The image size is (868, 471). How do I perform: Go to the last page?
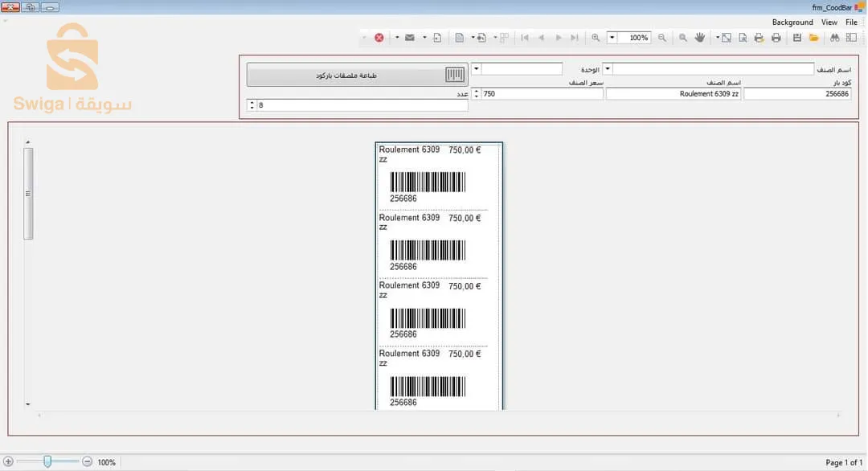pos(575,38)
